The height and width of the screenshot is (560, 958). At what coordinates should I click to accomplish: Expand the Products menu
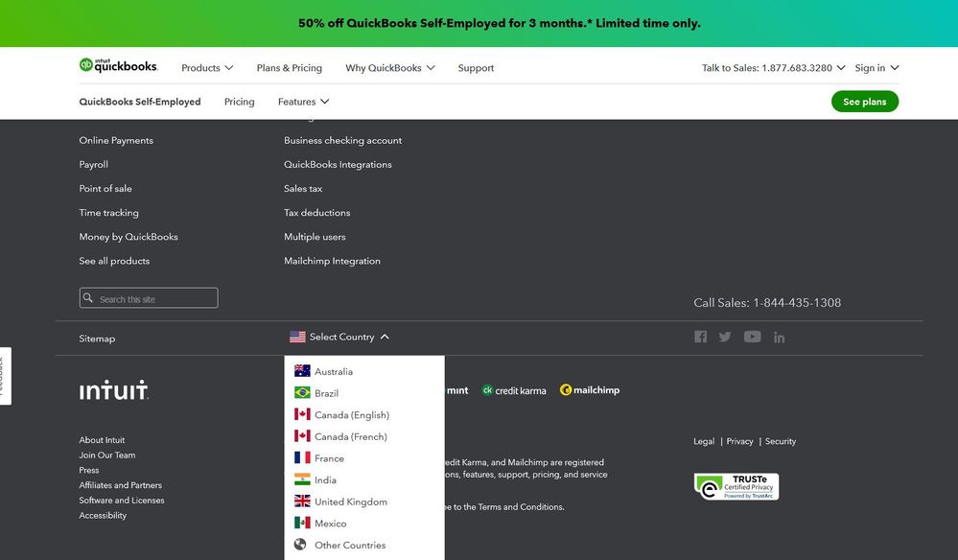coord(207,68)
